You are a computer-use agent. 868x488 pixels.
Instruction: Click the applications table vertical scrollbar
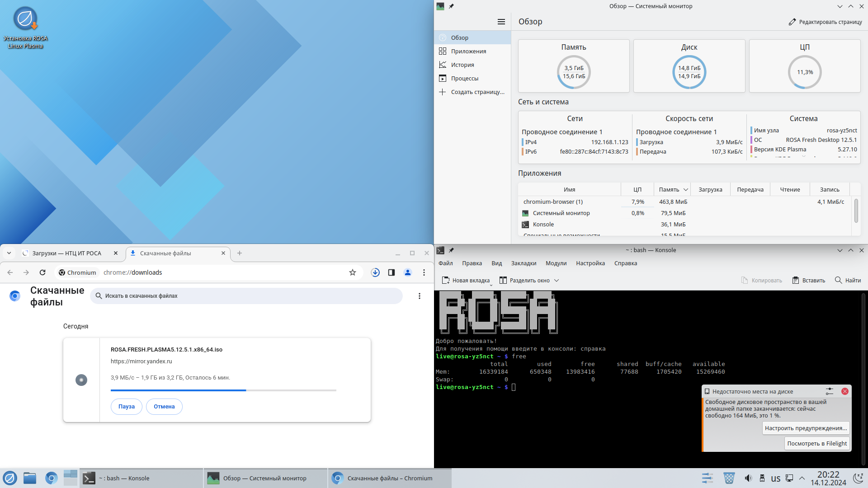(856, 211)
